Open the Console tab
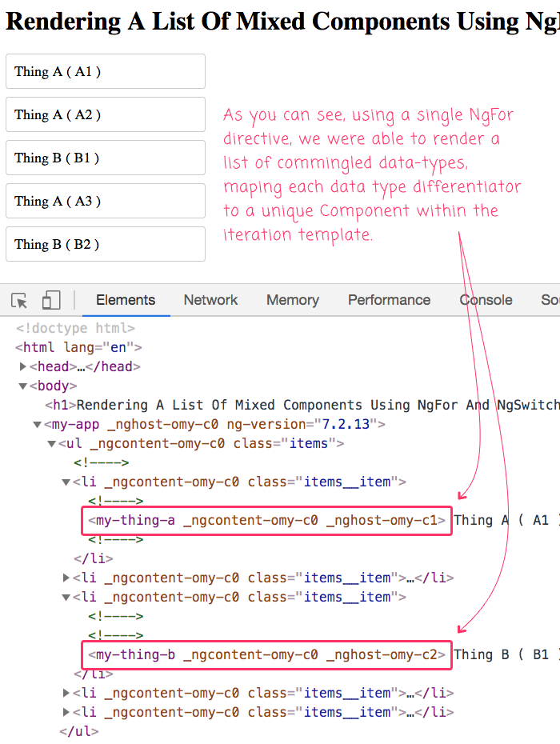 (486, 301)
